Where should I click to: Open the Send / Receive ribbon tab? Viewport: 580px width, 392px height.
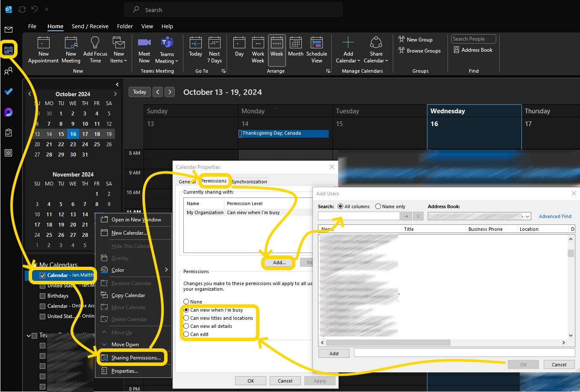90,27
